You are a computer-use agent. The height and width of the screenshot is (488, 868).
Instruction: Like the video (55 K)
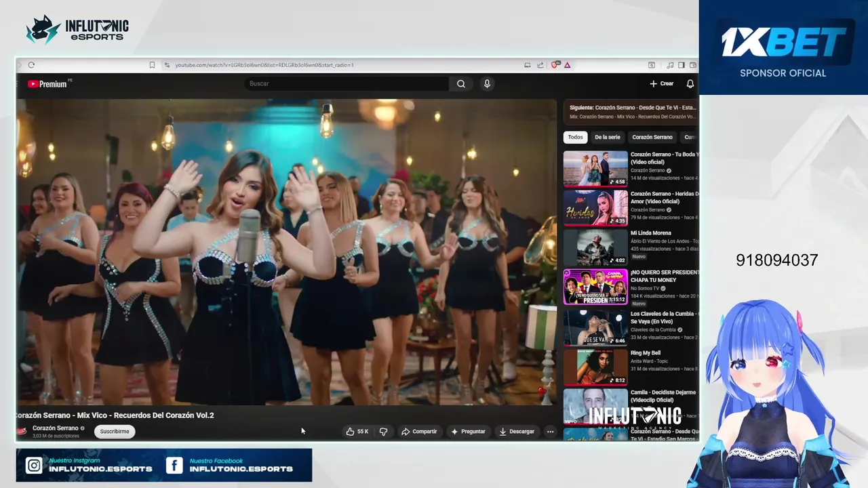[x=357, y=431]
